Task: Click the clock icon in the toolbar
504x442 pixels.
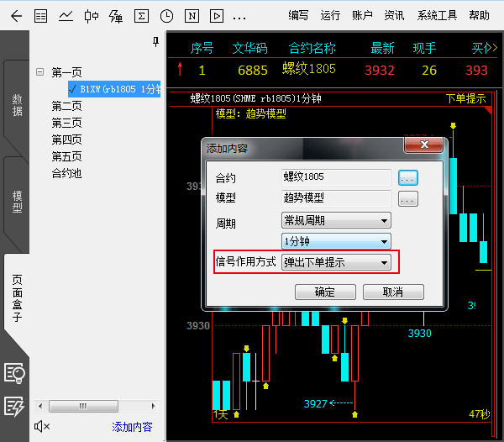Action: [166, 15]
